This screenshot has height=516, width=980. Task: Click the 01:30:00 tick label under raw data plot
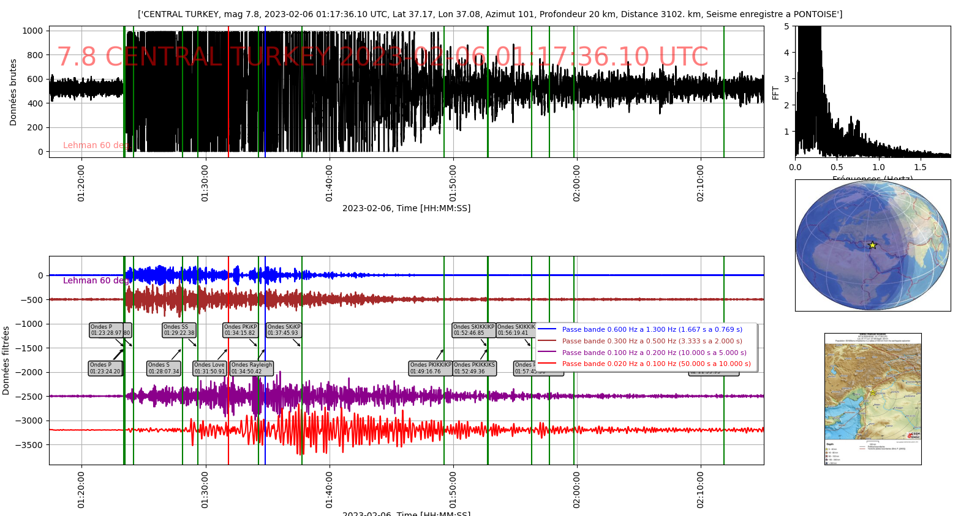(205, 182)
